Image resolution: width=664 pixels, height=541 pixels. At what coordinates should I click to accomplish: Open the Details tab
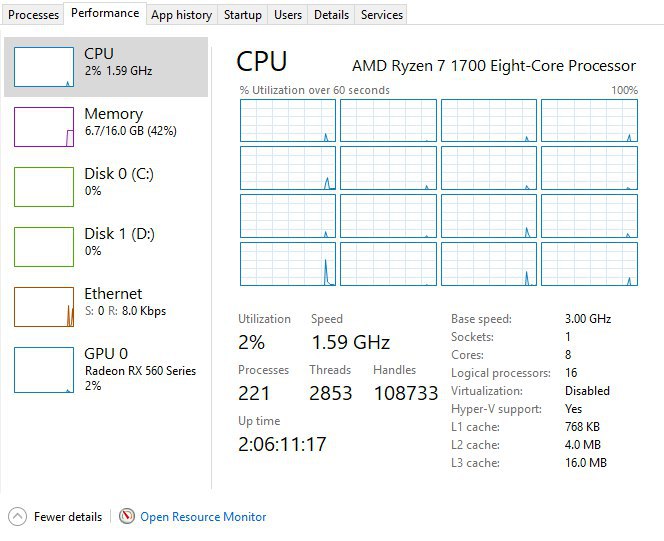[x=331, y=15]
